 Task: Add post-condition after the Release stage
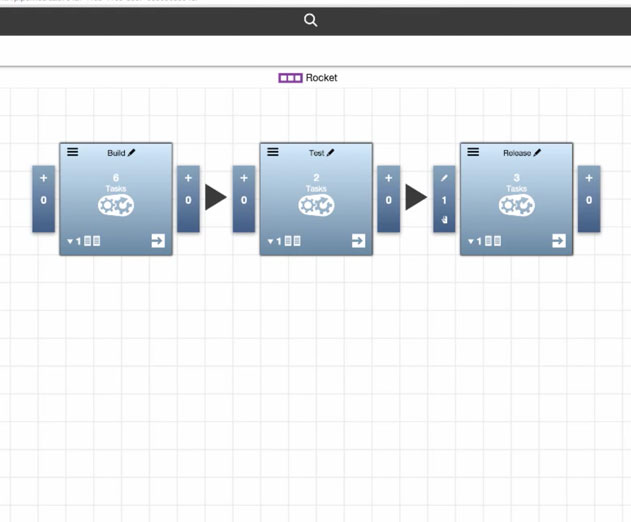point(589,178)
